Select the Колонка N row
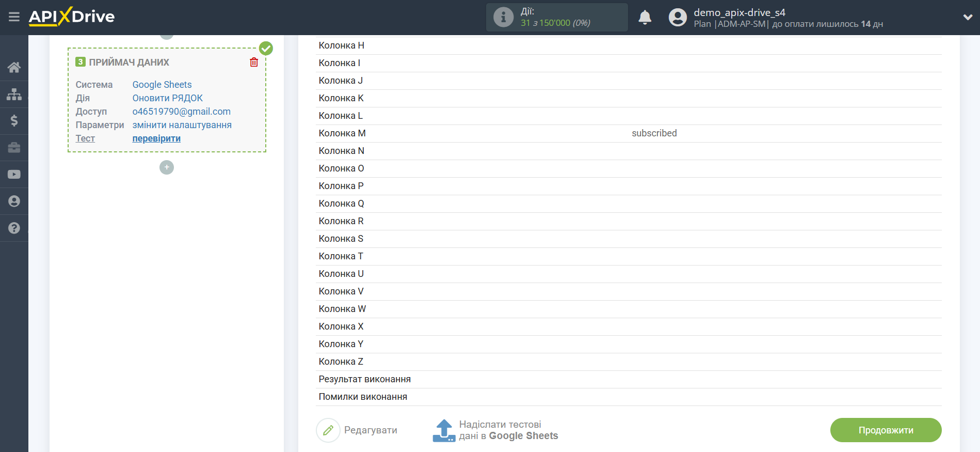 click(x=629, y=151)
